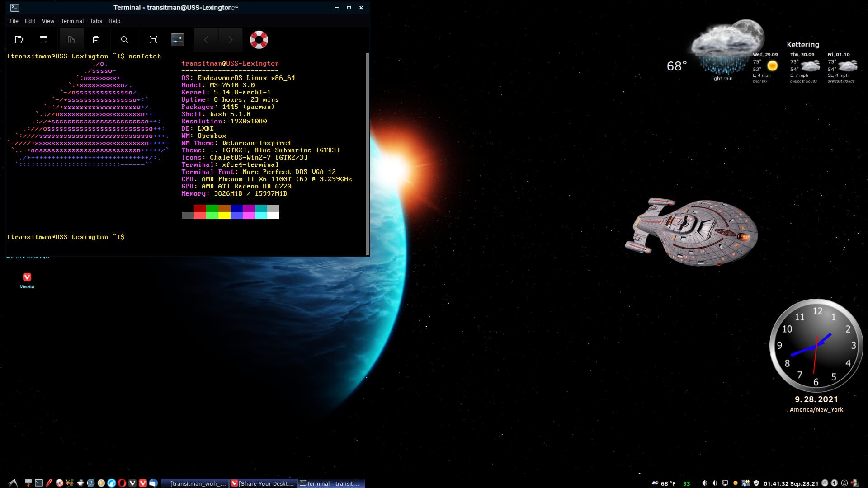Open the View menu
The height and width of the screenshot is (488, 868).
[48, 21]
